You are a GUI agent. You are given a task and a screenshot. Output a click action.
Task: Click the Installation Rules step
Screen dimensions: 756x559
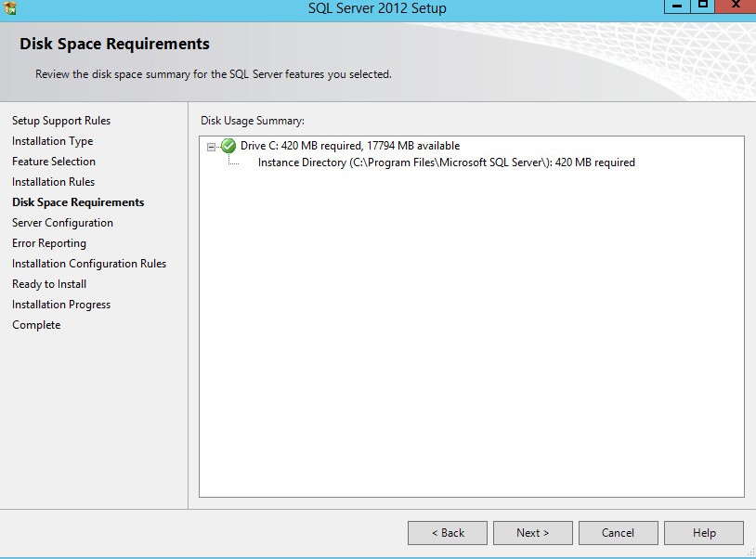pyautogui.click(x=54, y=182)
